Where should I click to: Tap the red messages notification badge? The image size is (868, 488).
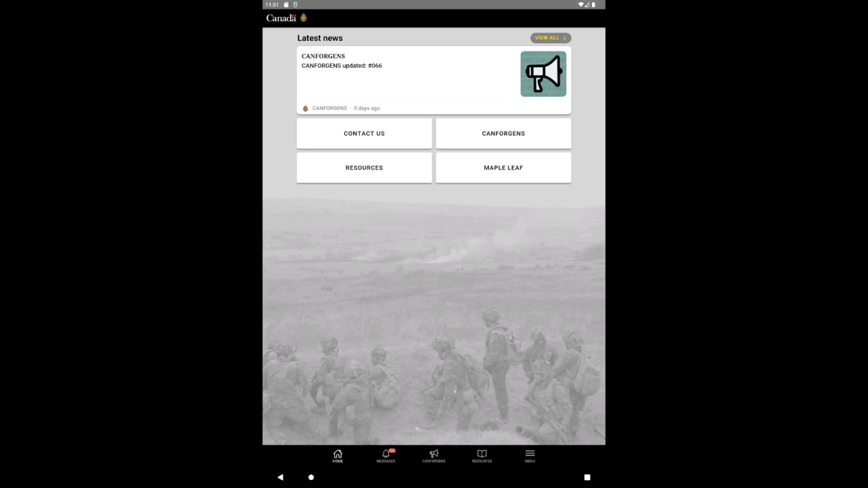392,450
